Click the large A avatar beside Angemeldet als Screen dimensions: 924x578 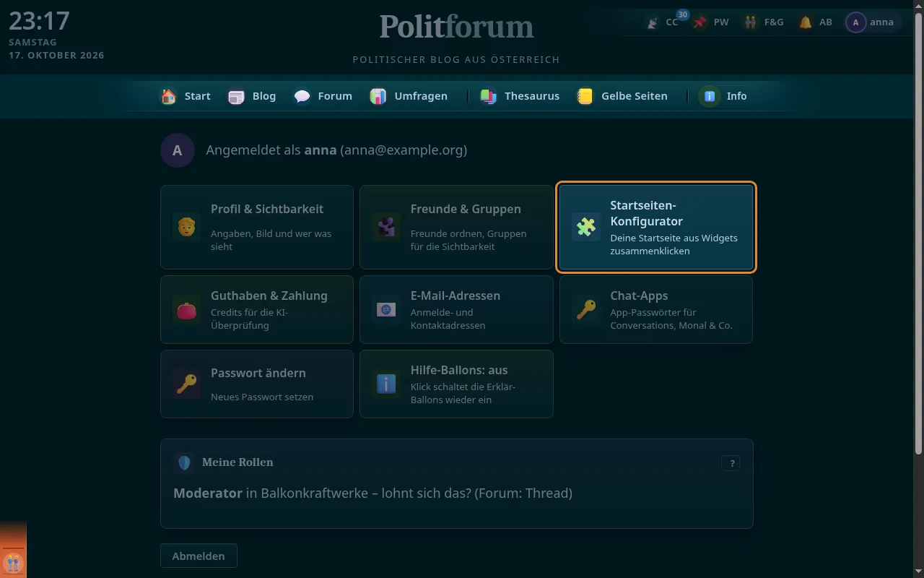178,150
